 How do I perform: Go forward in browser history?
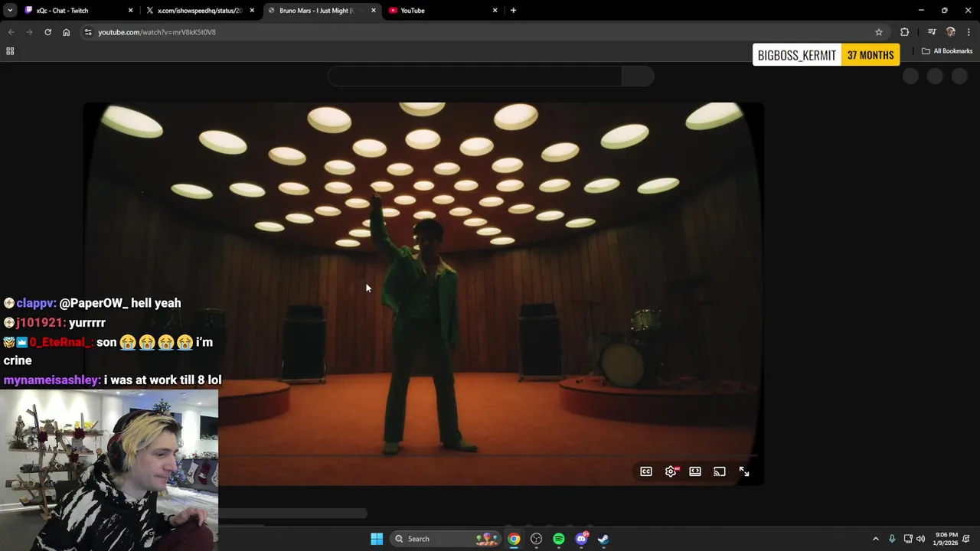[29, 32]
